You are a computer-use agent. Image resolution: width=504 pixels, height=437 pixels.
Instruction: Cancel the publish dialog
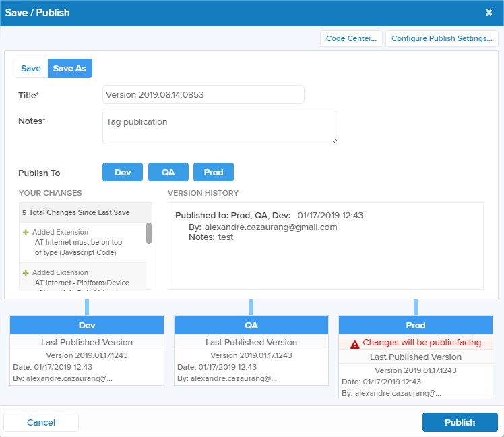click(x=41, y=422)
